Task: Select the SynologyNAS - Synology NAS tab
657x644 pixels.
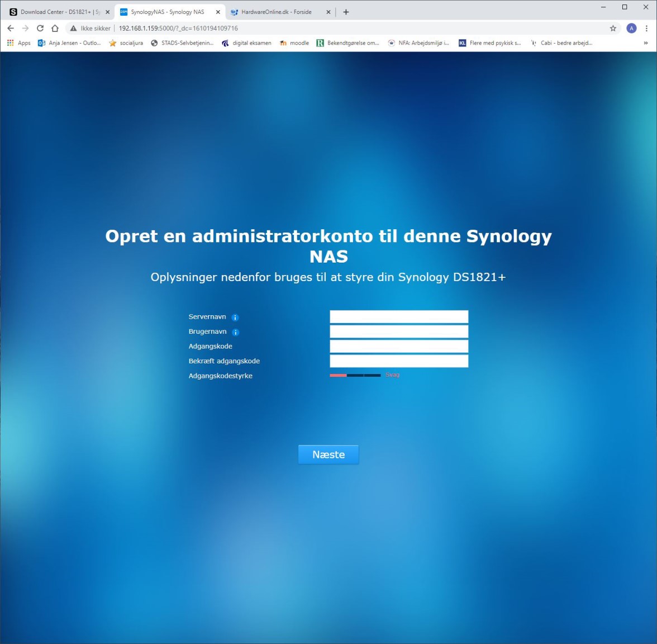Action: (170, 12)
